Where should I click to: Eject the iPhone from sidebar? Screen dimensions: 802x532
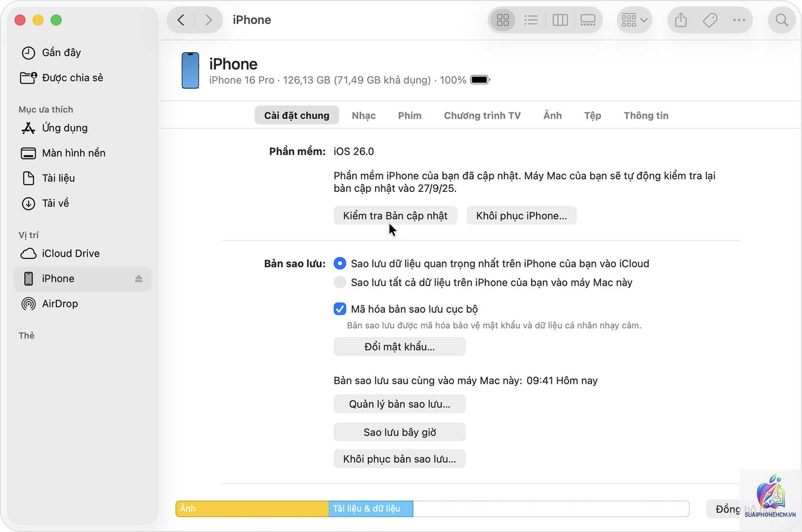pos(139,279)
